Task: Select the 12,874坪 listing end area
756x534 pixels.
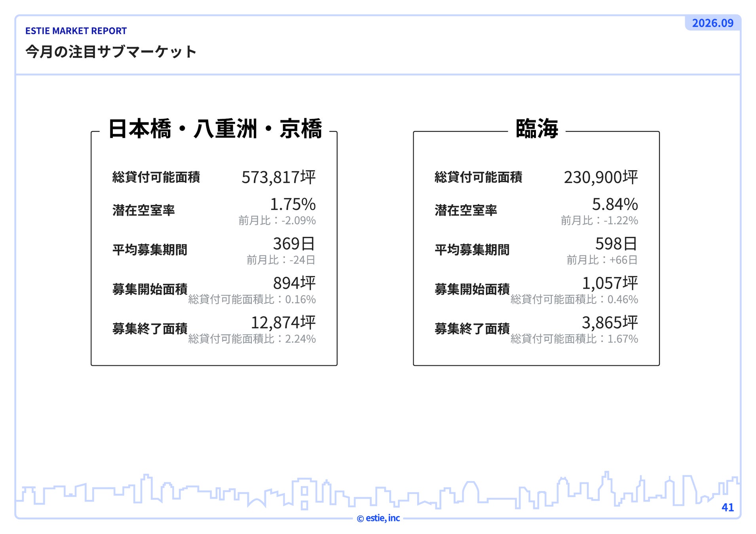Action: (x=283, y=323)
